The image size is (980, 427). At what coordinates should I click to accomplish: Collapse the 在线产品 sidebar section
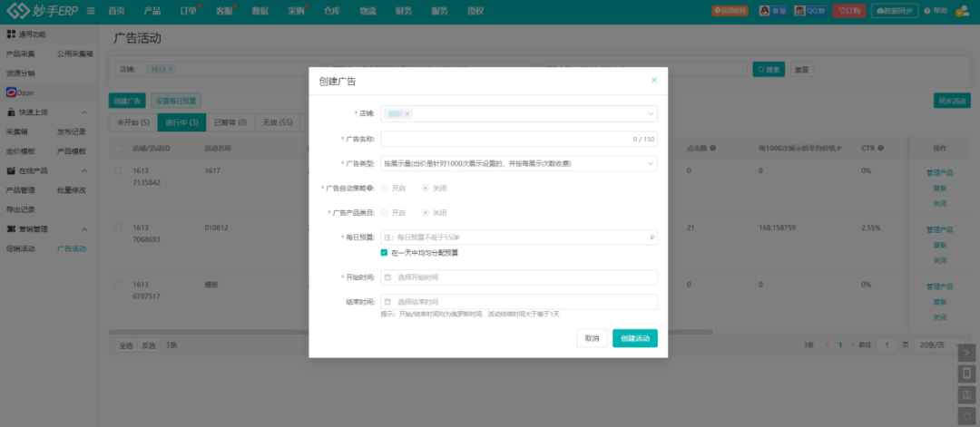coord(84,170)
